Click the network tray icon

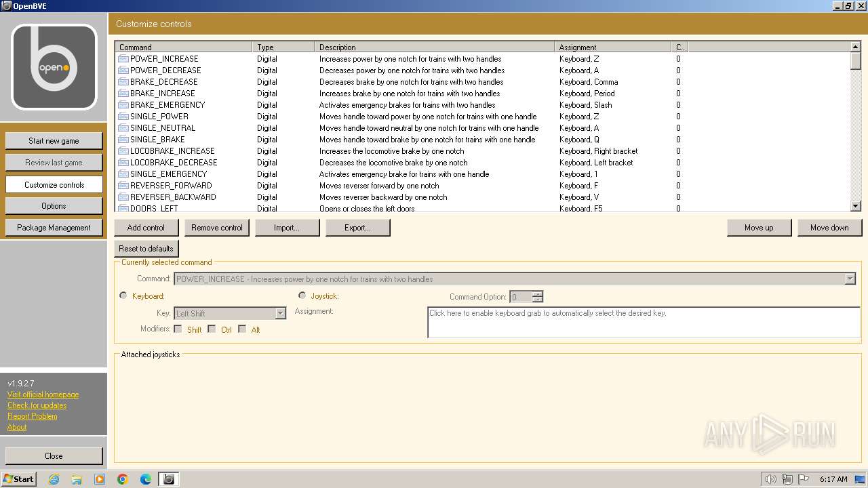tap(787, 479)
